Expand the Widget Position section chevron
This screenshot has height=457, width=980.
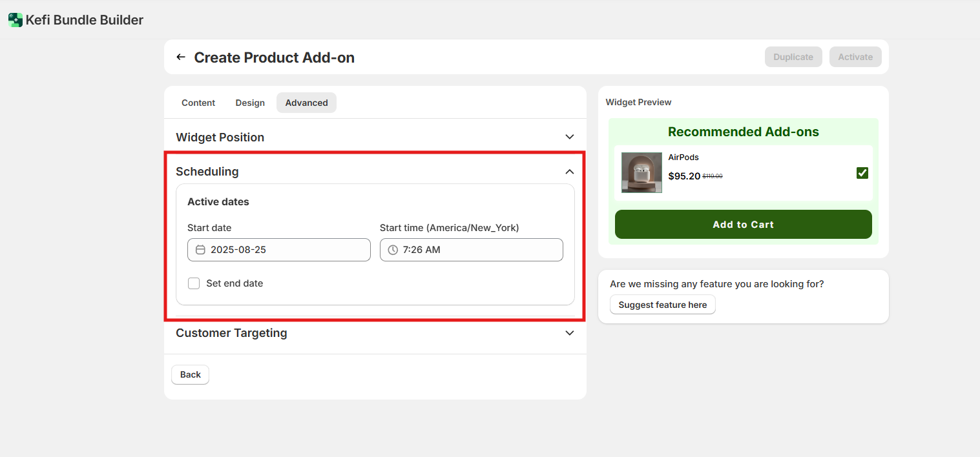(x=569, y=137)
